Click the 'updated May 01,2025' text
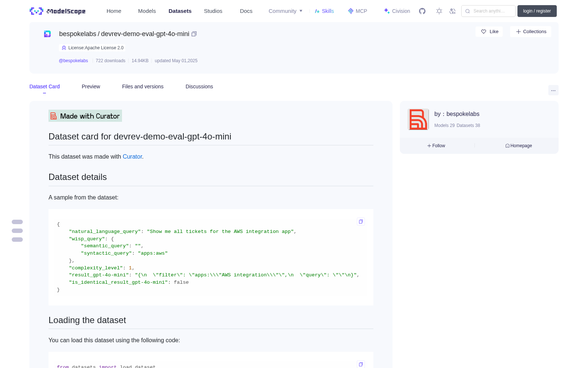The image size is (588, 368). (176, 61)
